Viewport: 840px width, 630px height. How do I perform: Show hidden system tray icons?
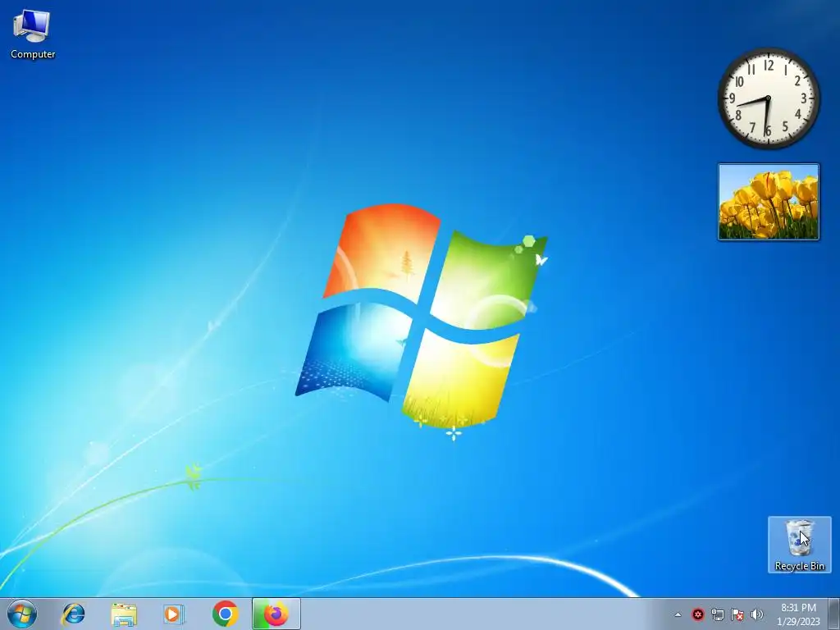[678, 614]
